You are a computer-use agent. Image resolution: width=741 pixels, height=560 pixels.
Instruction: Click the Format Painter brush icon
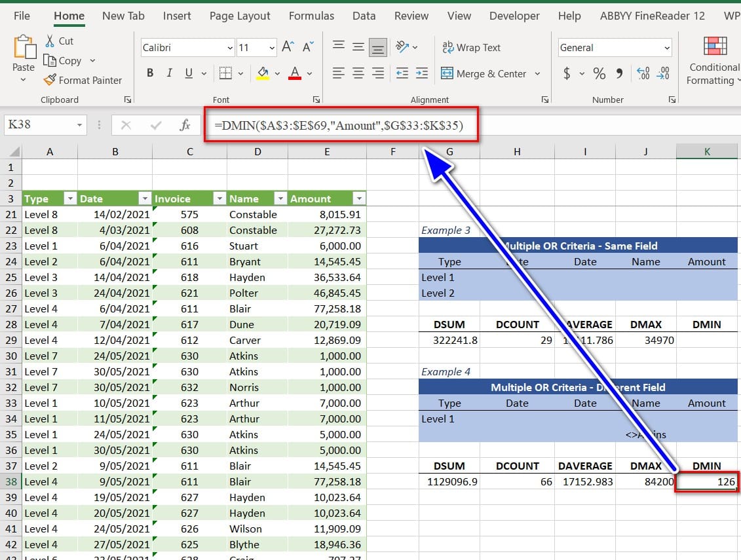[50, 80]
